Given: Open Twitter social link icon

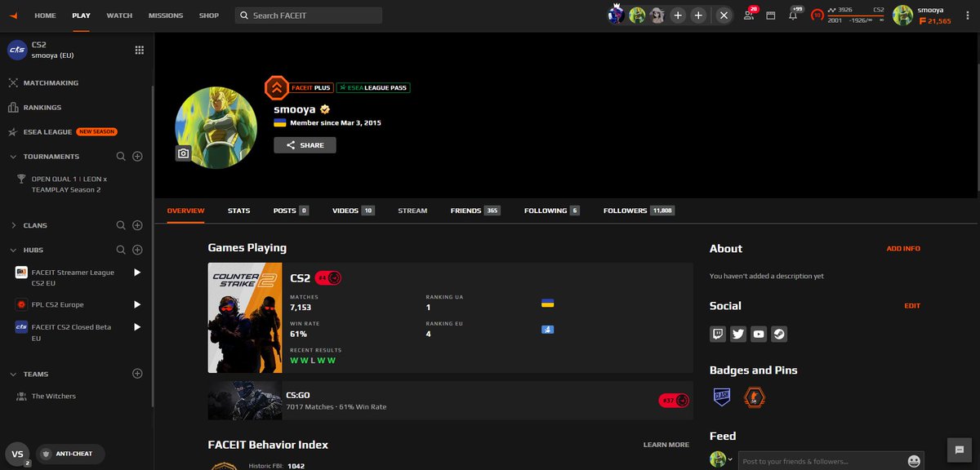Looking at the screenshot, I should pyautogui.click(x=738, y=333).
